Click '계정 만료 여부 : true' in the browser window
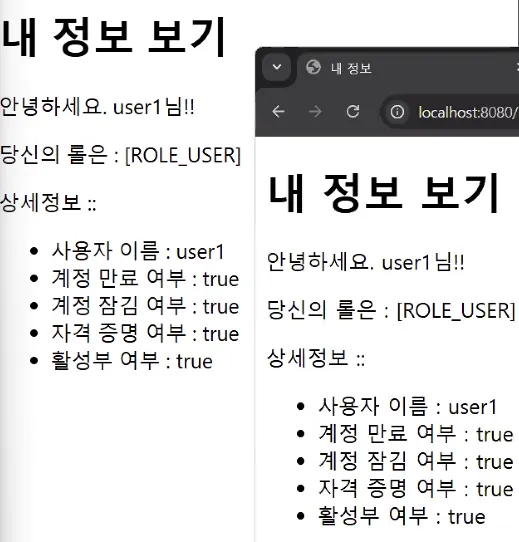 click(416, 433)
